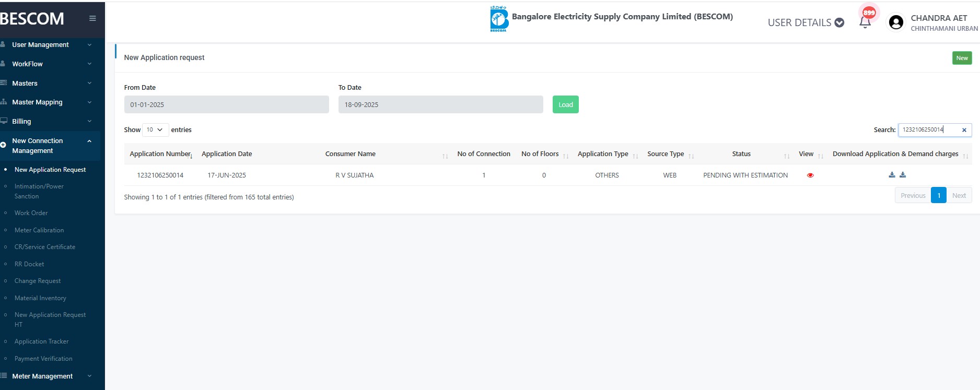980x390 pixels.
Task: Click the 17-JUN-2025 application date cell
Action: point(227,175)
